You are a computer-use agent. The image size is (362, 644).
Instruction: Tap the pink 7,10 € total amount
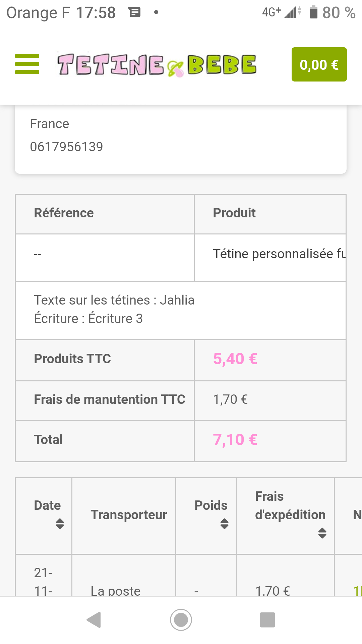point(235,440)
